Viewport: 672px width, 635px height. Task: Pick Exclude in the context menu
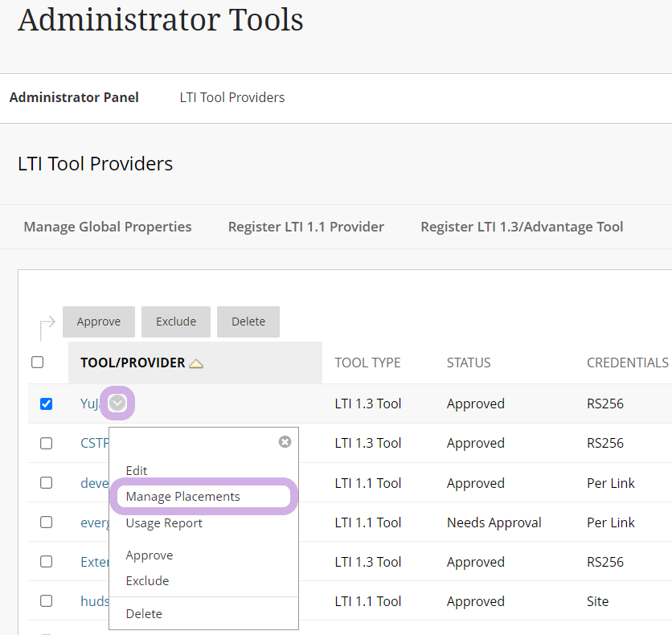pyautogui.click(x=147, y=580)
